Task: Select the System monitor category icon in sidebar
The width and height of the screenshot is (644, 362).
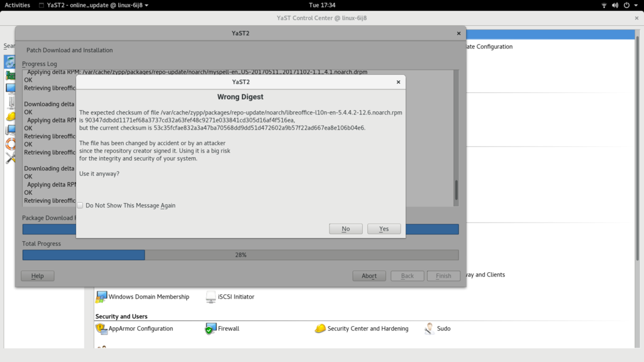Action: [10, 88]
